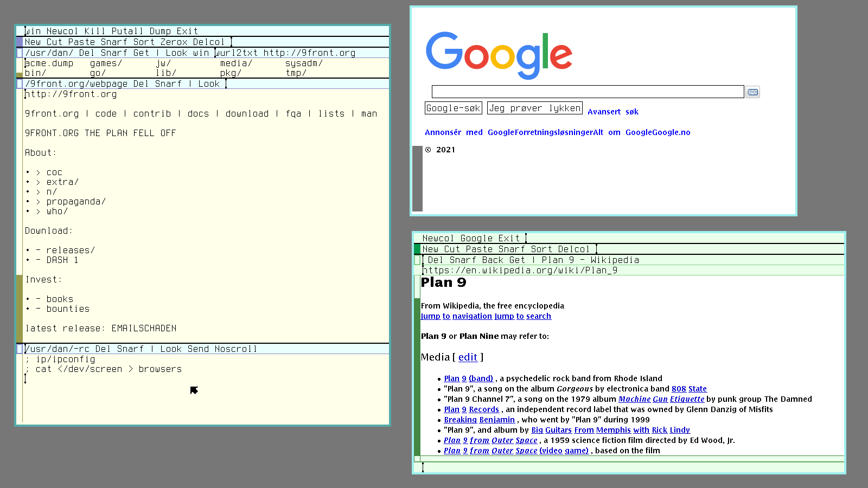868x488 pixels.
Task: Click the layout box of Plan 9 Wikipedia window
Action: (417, 260)
